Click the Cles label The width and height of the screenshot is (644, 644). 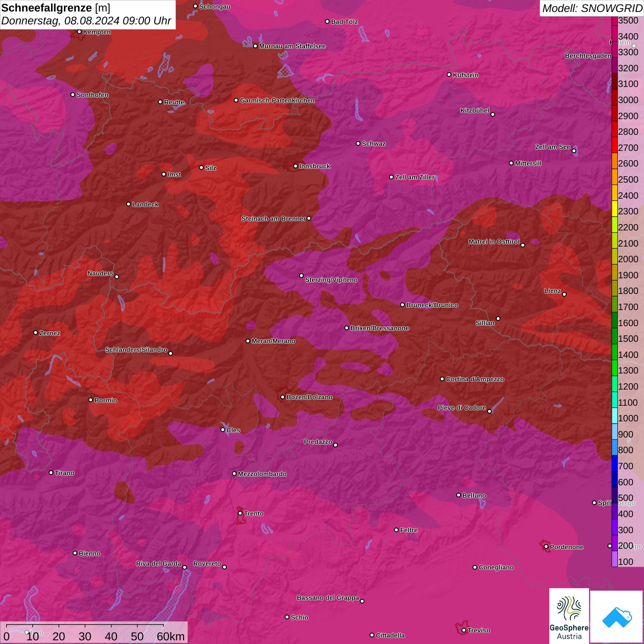point(233,430)
